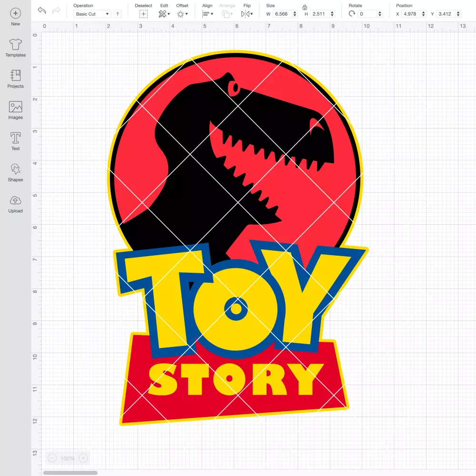Adjust the Position X stepper arrows

(x=423, y=14)
